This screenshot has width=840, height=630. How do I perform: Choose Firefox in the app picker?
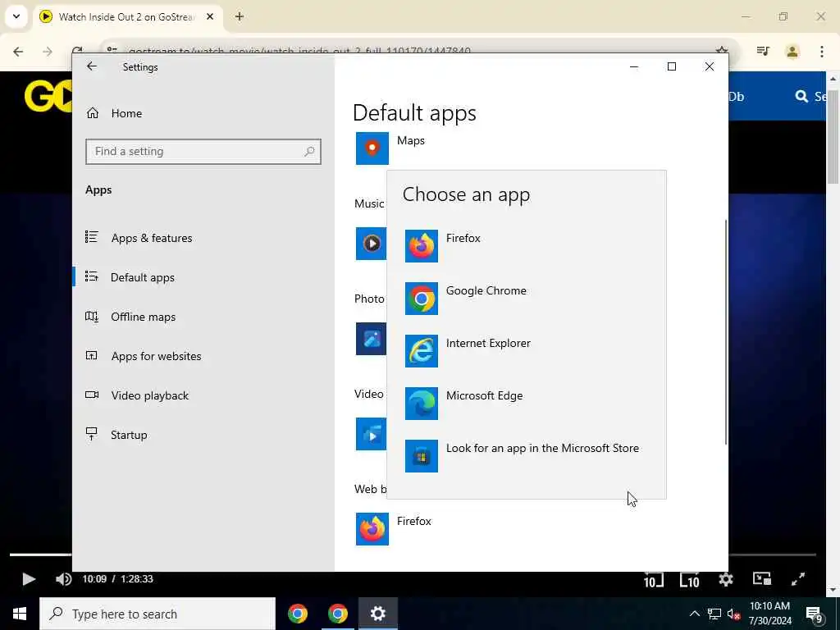(526, 246)
